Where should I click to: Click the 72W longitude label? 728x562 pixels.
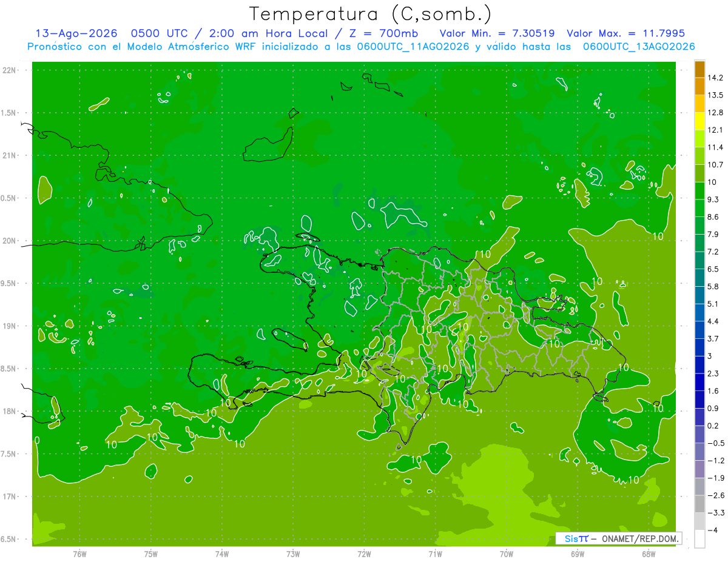click(364, 554)
